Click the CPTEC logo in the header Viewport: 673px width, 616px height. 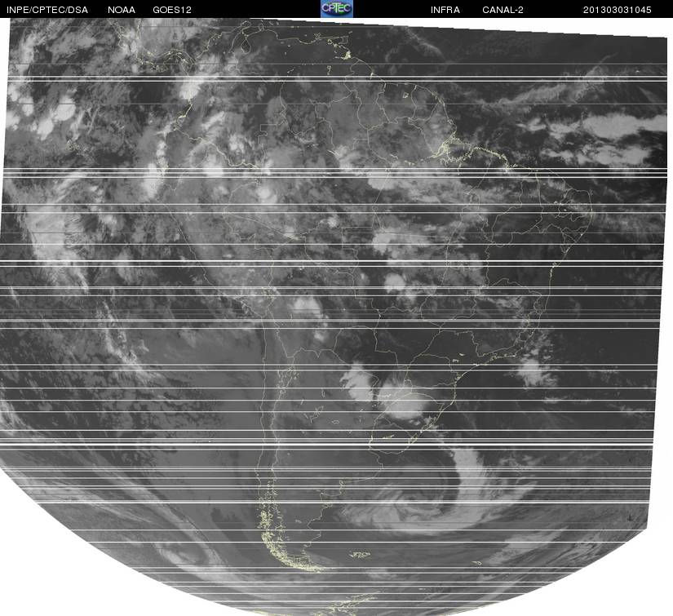pos(336,9)
